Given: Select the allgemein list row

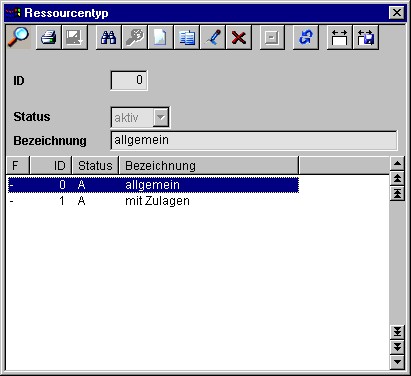Looking at the screenshot, I should [153, 185].
